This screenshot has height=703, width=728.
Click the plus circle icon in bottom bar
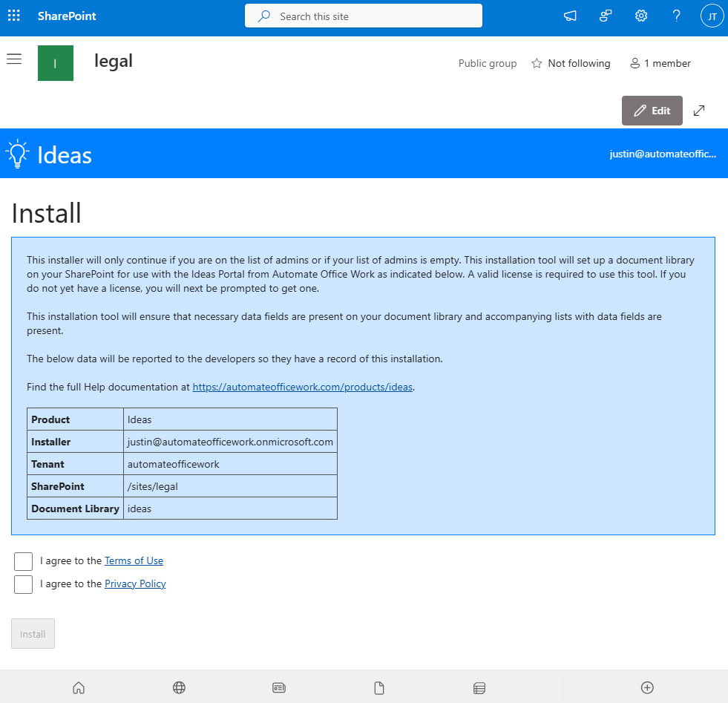point(647,688)
